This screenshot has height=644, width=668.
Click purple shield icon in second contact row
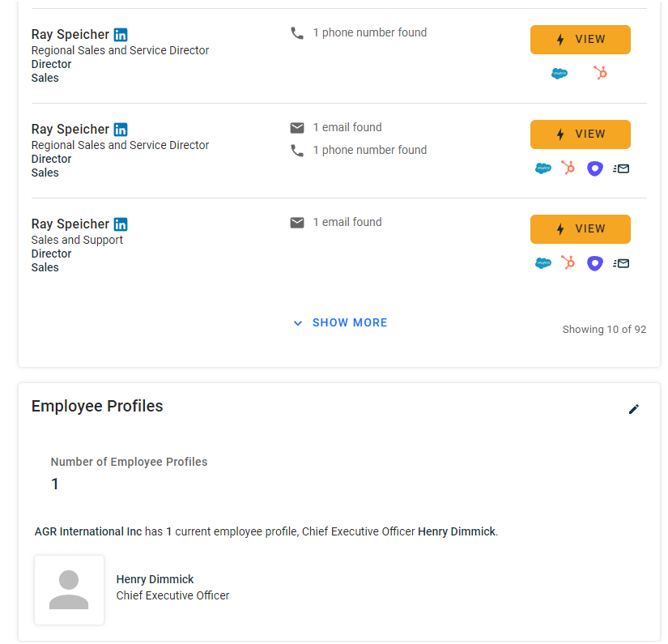(595, 168)
